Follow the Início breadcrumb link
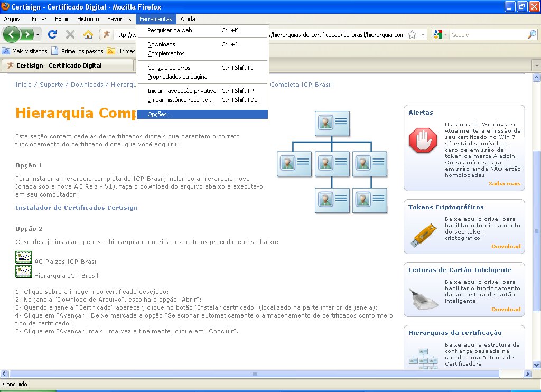The image size is (541, 392). click(23, 85)
